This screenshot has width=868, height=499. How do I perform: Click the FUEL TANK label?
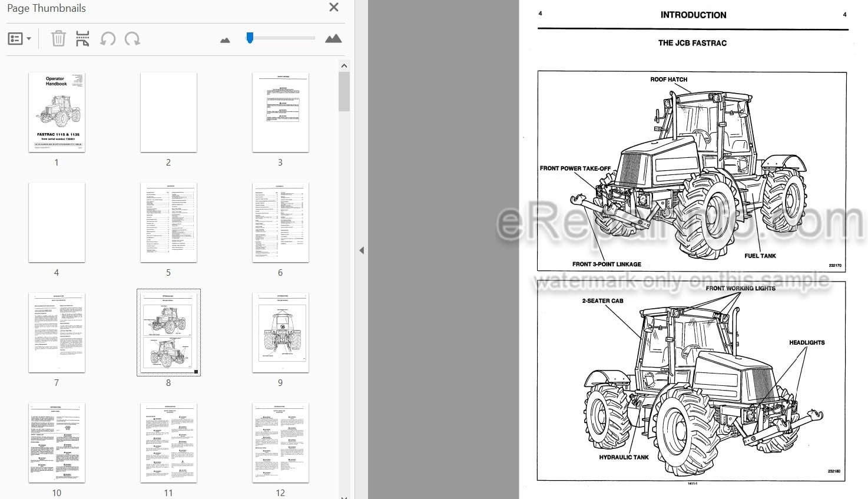[x=760, y=256]
